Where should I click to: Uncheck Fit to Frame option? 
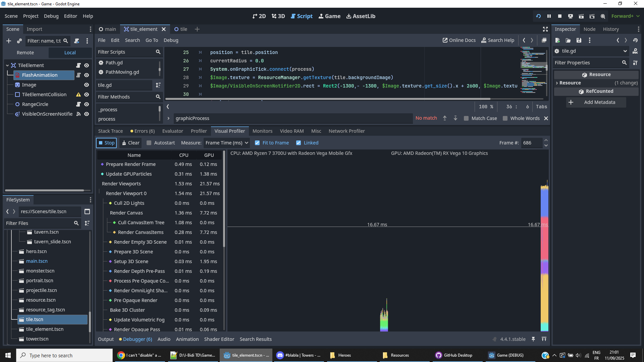[x=257, y=143]
